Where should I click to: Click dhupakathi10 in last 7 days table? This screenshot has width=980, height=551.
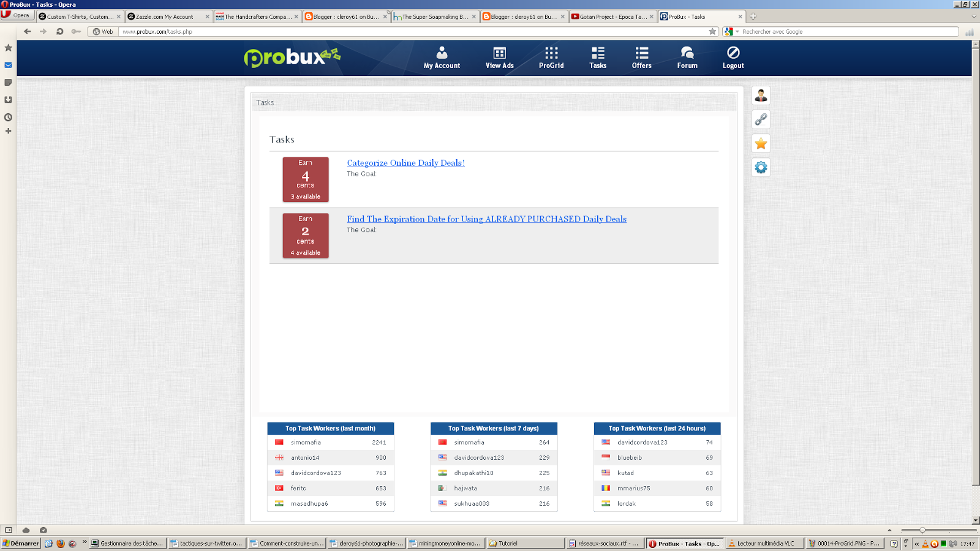point(473,473)
